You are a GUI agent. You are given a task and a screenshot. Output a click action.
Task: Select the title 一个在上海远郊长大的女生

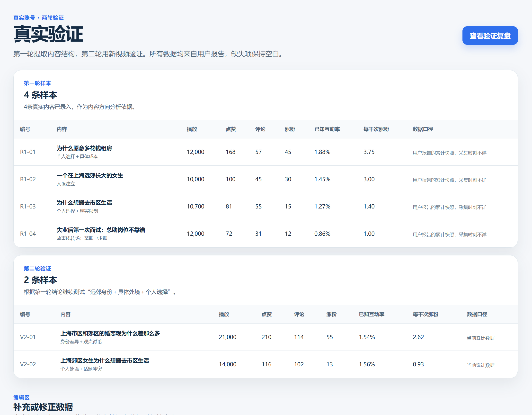(90, 175)
